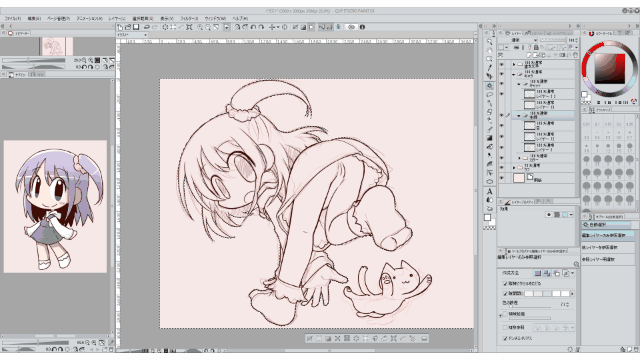
Task: Toggle the checkbox beside the color swatches row
Action: coord(505,293)
